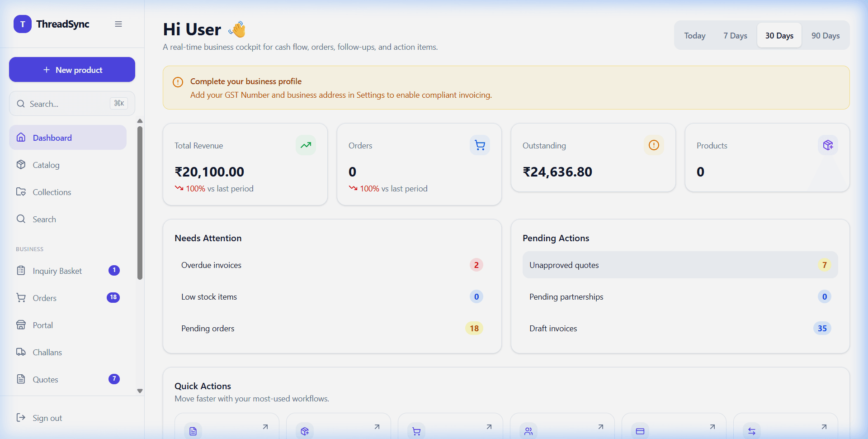Switch the period to Today
The height and width of the screenshot is (439, 868).
pyautogui.click(x=695, y=35)
